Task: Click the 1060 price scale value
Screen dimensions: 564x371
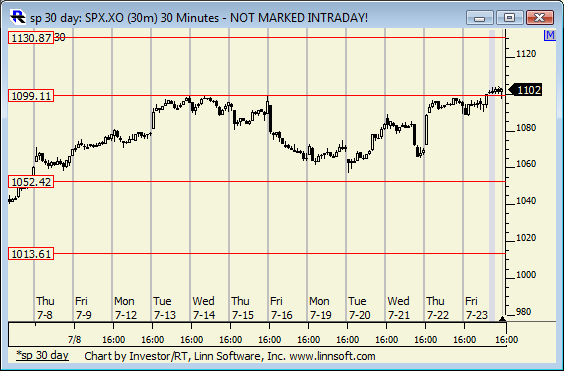Action: [526, 164]
